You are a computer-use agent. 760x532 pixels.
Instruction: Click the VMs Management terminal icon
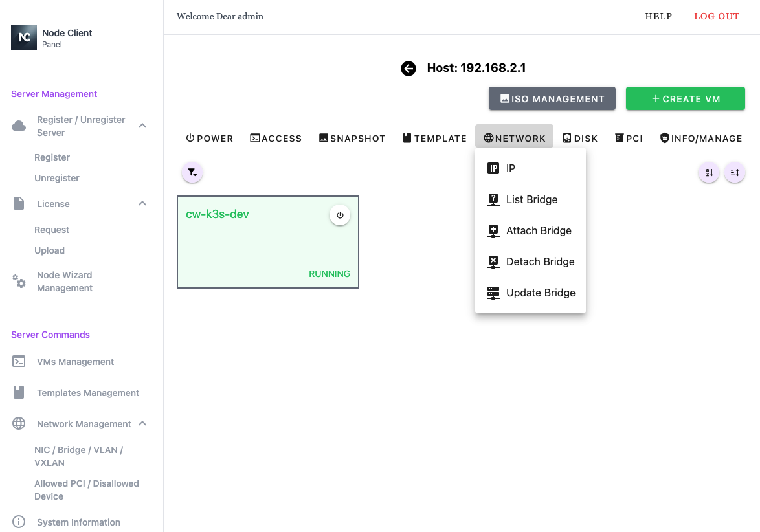[x=19, y=362]
